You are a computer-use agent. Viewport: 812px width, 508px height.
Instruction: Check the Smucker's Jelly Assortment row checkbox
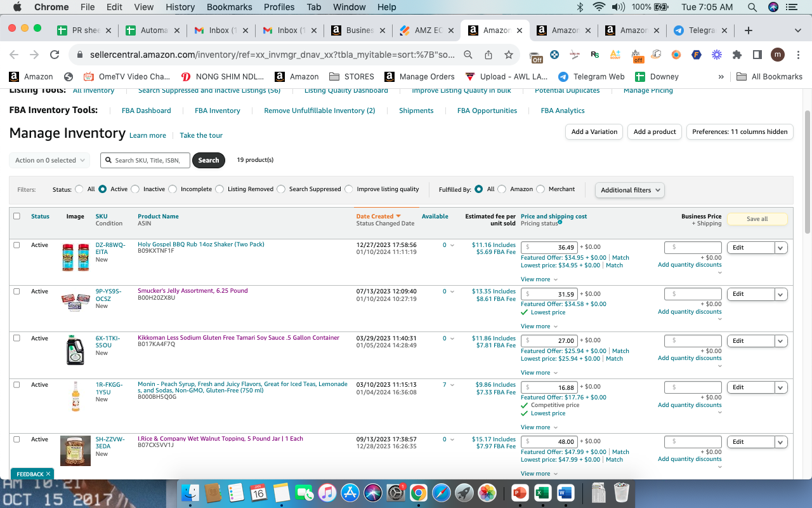click(17, 291)
